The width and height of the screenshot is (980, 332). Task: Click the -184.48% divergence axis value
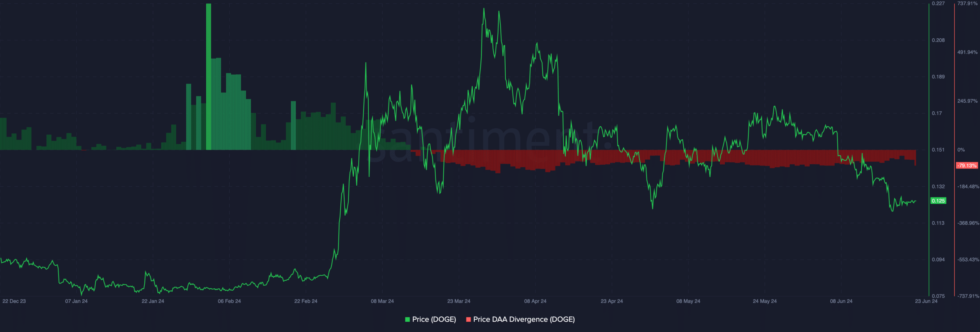(968, 186)
